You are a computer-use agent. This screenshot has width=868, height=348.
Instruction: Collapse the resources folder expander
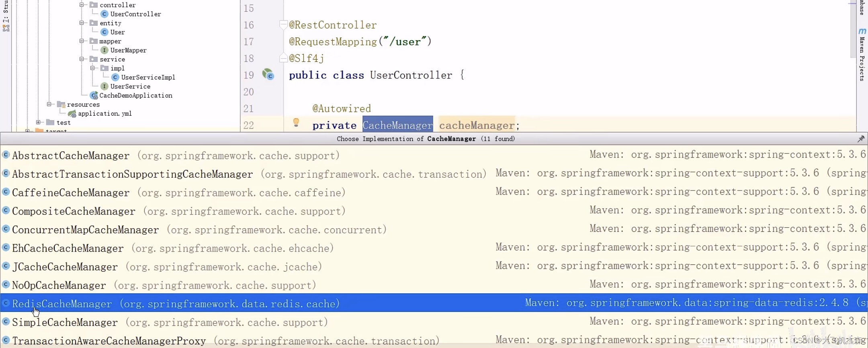tap(49, 104)
